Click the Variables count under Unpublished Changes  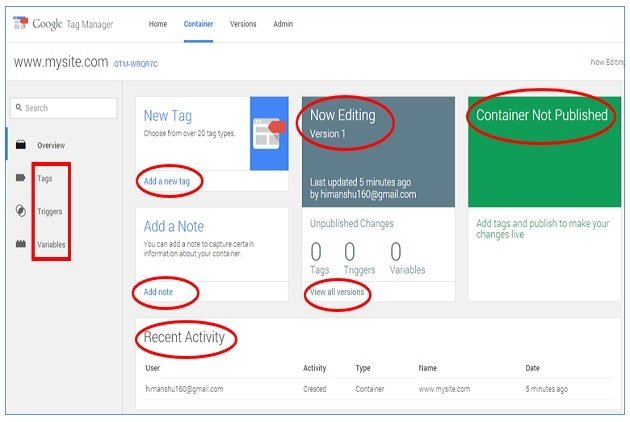tap(407, 258)
